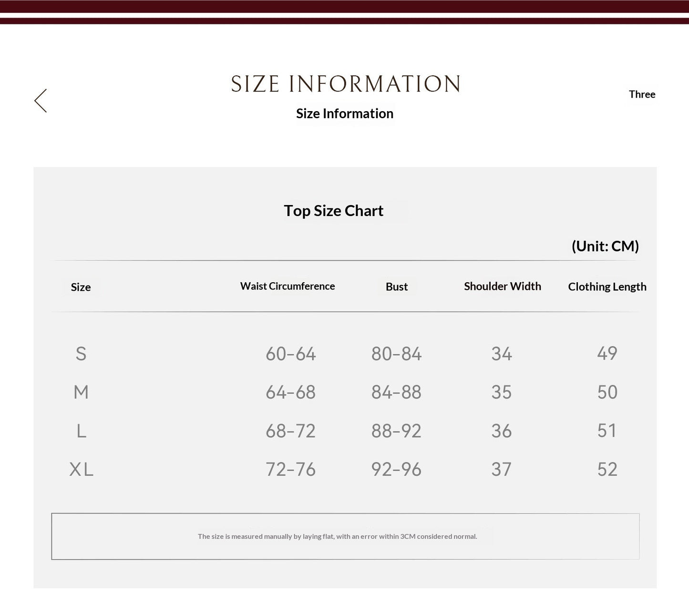Screen dimensions: 689x616
Task: Click the shoulder width value 36
Action: click(502, 431)
